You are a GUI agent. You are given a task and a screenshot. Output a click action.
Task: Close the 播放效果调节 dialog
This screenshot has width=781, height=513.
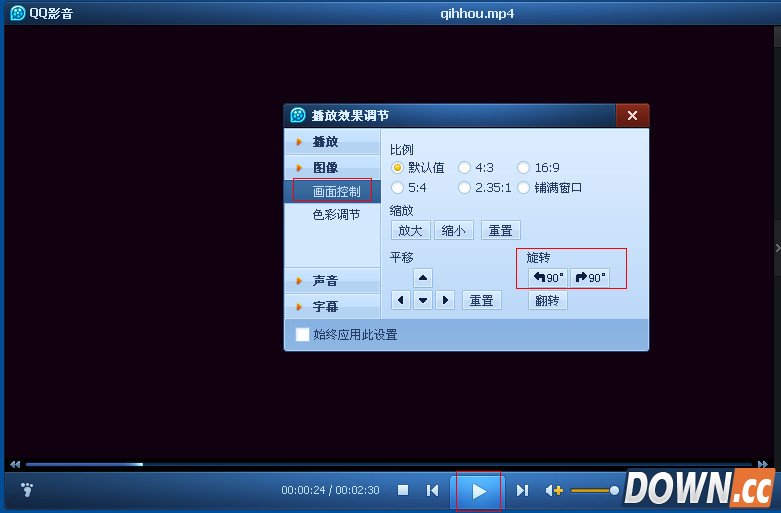632,116
